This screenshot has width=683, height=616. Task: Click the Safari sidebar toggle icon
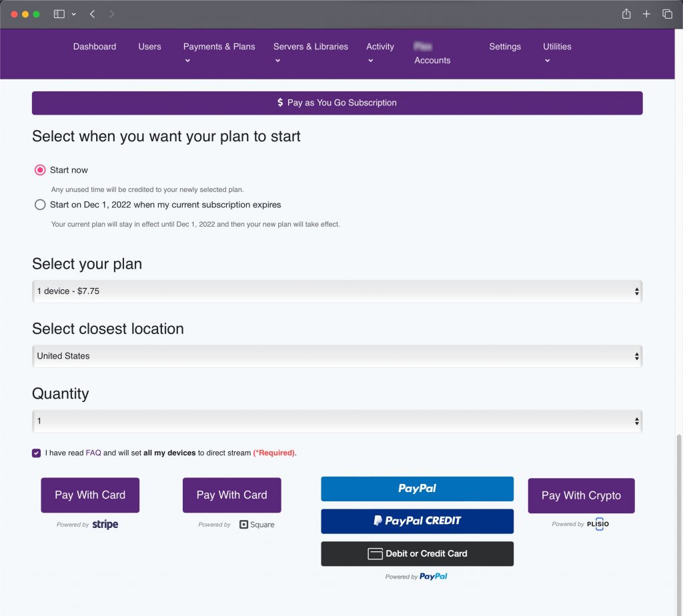tap(59, 14)
